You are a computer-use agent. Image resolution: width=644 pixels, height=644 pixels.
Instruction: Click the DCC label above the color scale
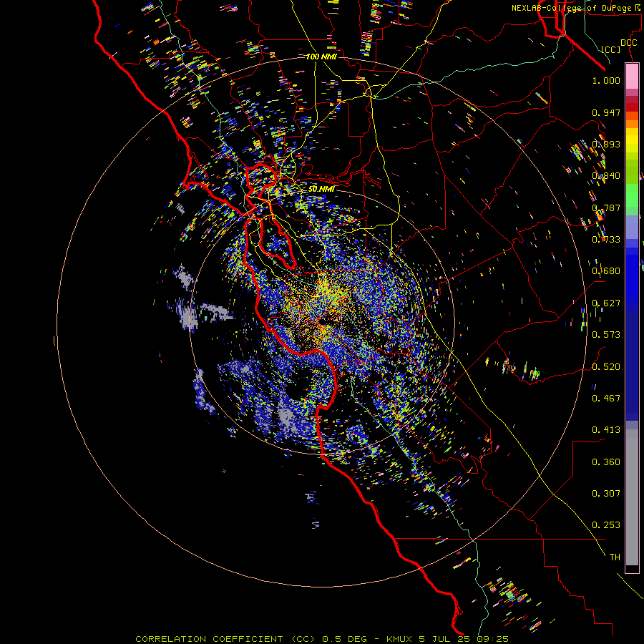click(628, 43)
